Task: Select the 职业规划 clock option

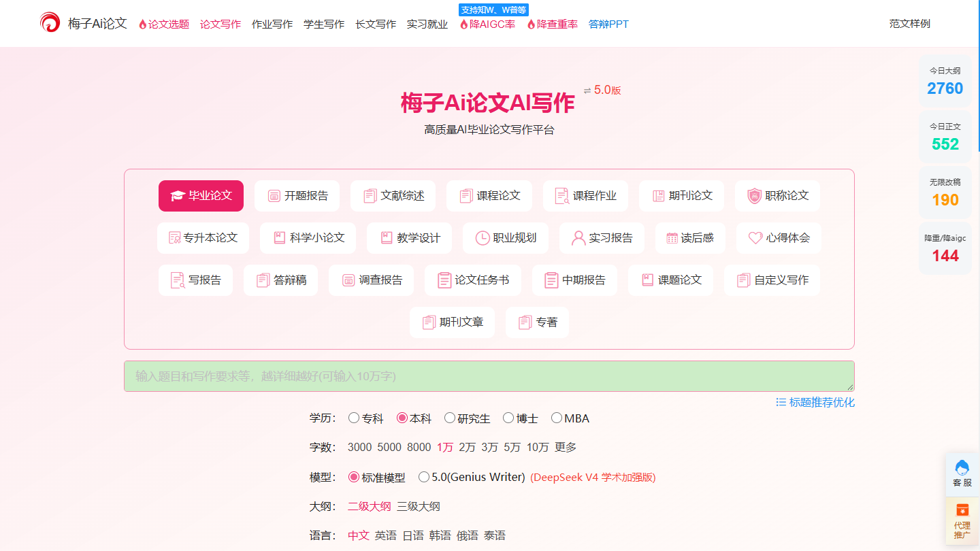Action: pos(506,238)
